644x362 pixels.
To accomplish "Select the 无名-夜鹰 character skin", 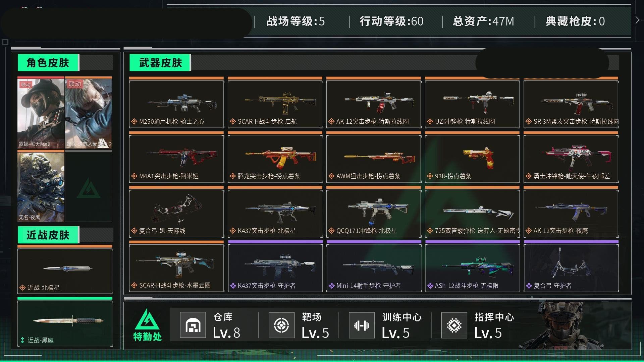I will (x=41, y=186).
